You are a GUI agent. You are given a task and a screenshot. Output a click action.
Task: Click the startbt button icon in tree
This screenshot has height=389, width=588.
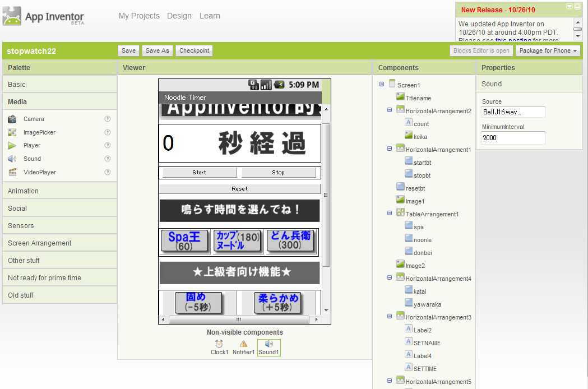[x=409, y=161]
